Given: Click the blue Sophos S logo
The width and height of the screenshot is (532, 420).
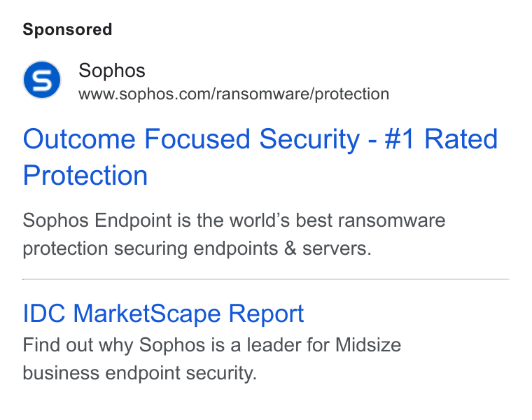Looking at the screenshot, I should point(42,80).
